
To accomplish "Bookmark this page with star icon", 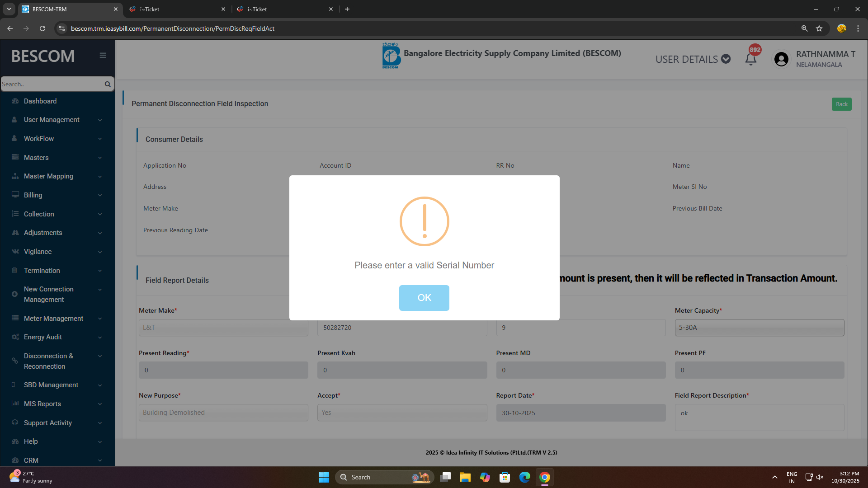I will pyautogui.click(x=819, y=28).
